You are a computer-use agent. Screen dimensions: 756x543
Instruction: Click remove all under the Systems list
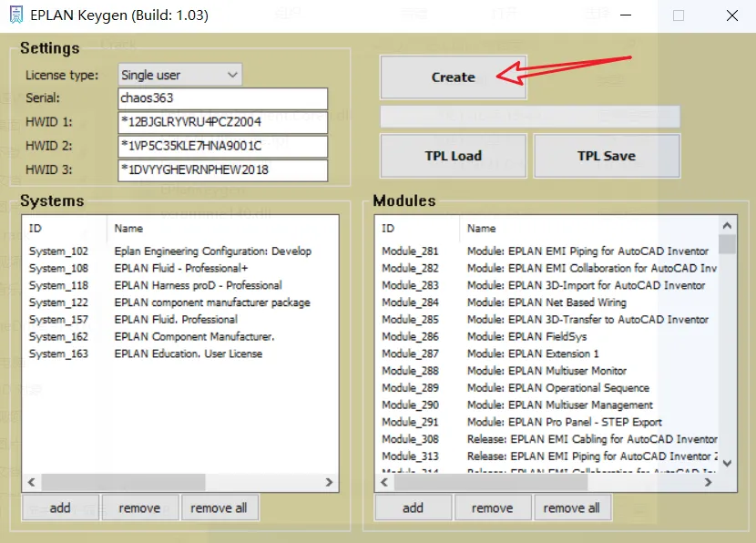click(x=220, y=507)
